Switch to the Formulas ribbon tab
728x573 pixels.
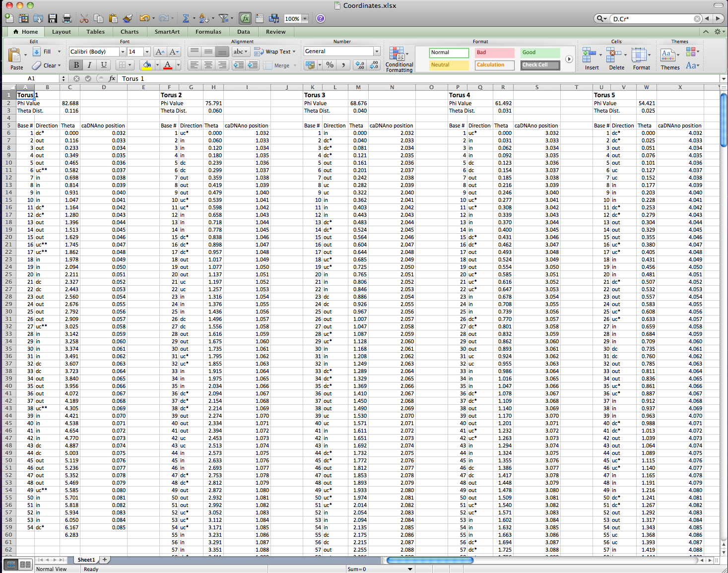click(x=208, y=32)
